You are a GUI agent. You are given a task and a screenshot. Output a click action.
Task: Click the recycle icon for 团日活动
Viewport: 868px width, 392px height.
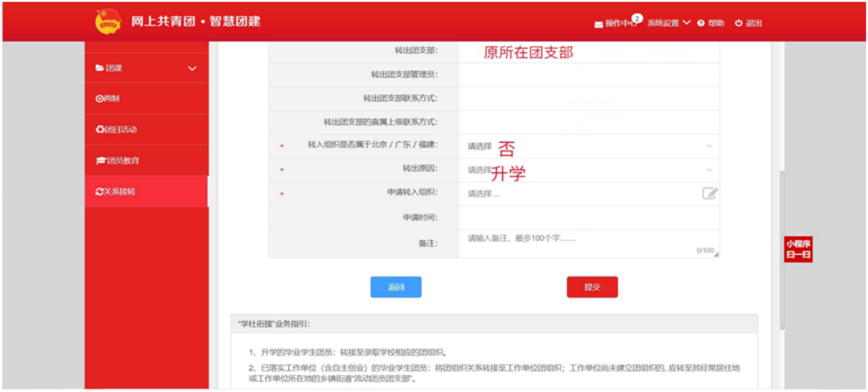pos(100,130)
